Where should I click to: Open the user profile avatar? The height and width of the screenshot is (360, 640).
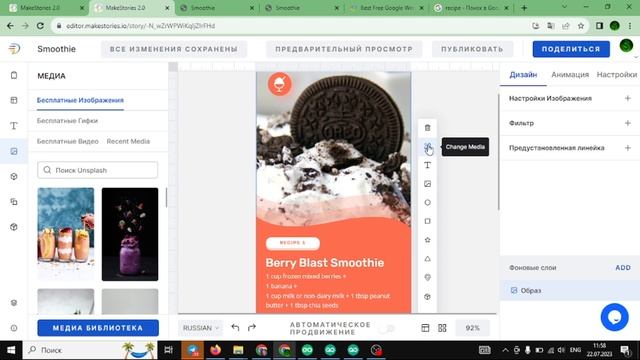point(626,46)
